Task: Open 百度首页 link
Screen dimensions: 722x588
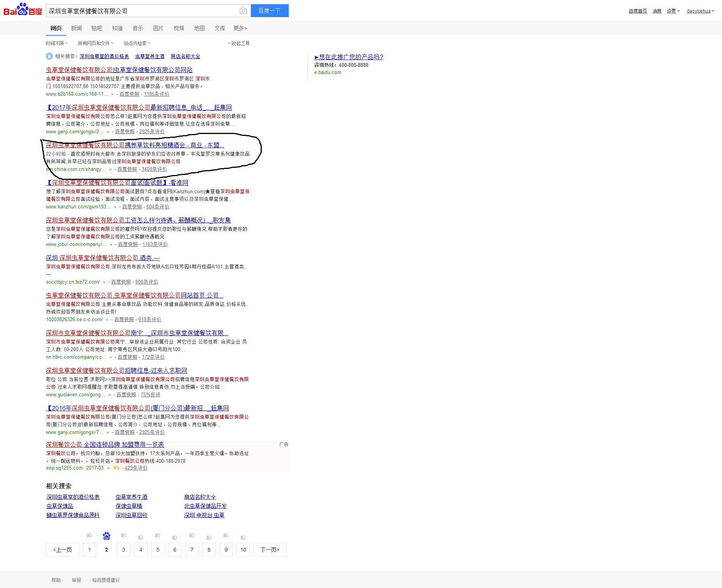Action: pos(638,11)
